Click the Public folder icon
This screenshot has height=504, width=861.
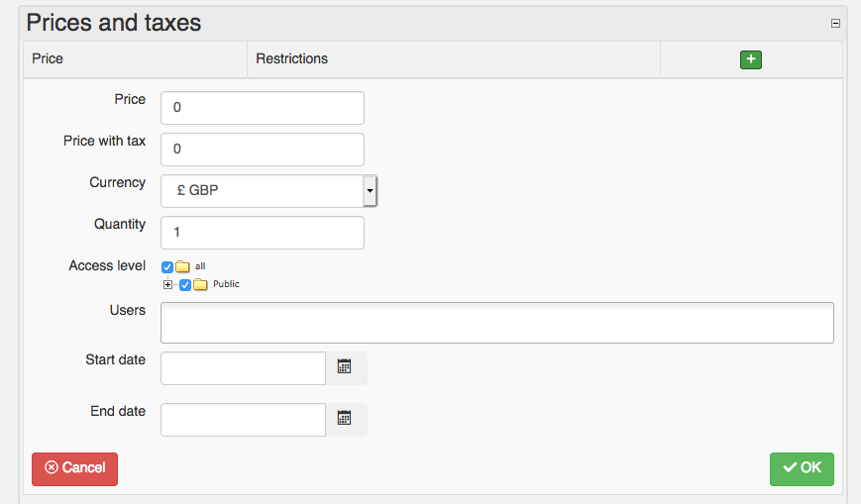pyautogui.click(x=200, y=285)
